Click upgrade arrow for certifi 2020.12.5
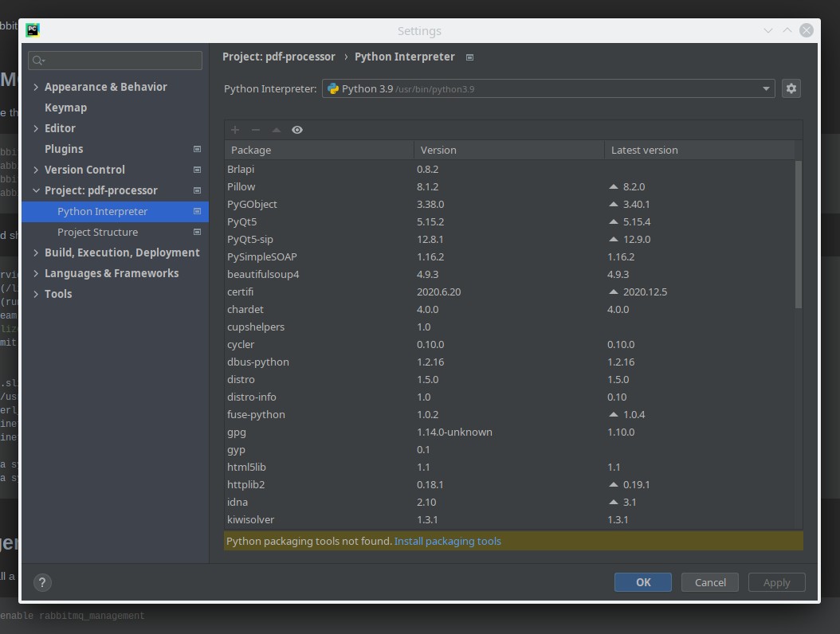 pos(614,292)
